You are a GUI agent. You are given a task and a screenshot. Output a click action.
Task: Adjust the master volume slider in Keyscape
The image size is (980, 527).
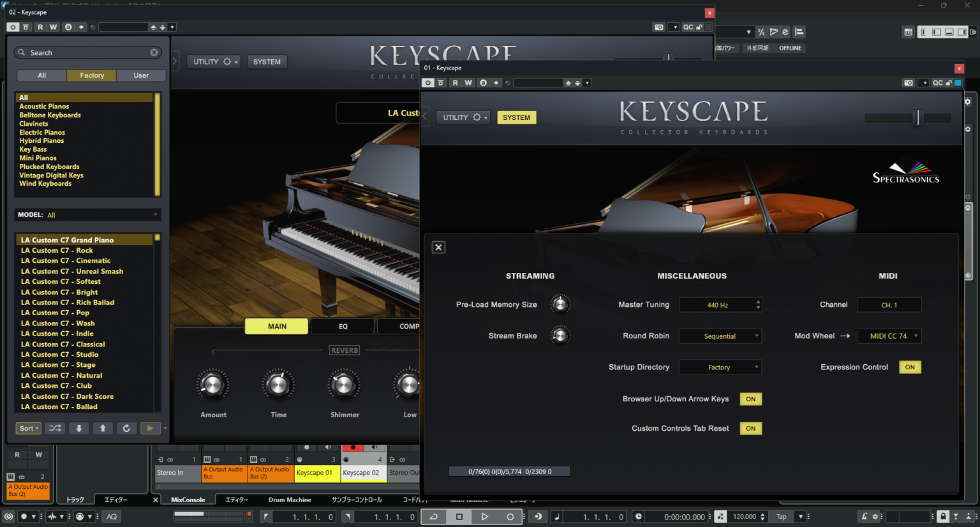click(918, 117)
